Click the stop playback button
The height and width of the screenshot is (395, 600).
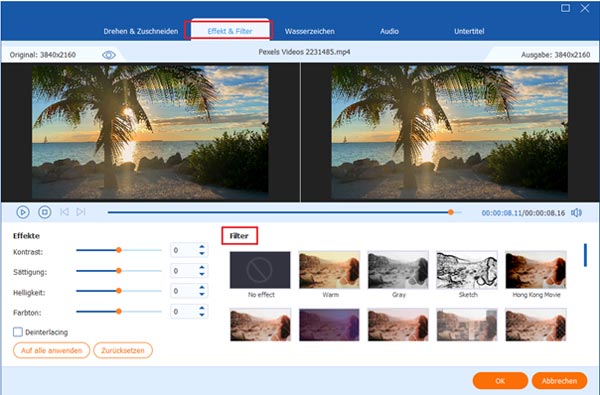coord(45,212)
